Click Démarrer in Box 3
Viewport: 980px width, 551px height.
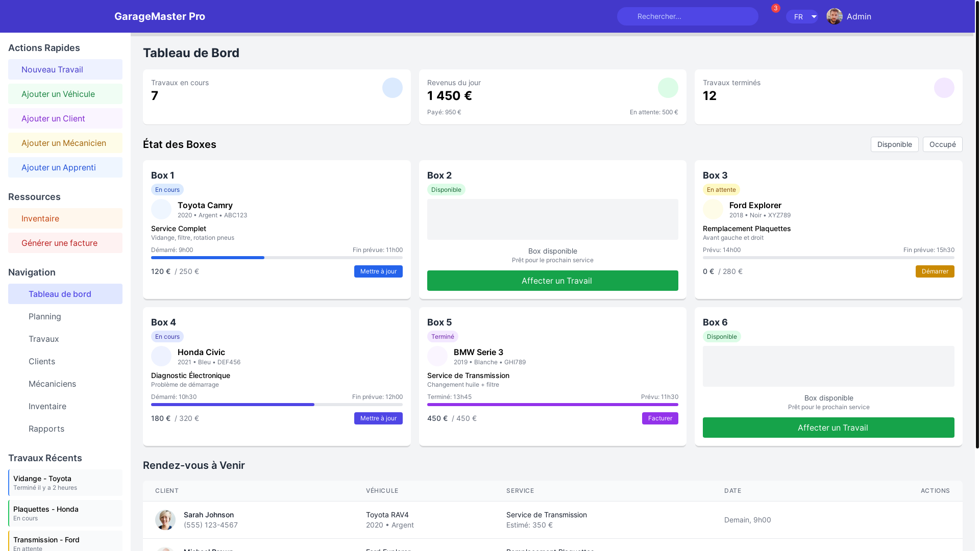tap(935, 271)
